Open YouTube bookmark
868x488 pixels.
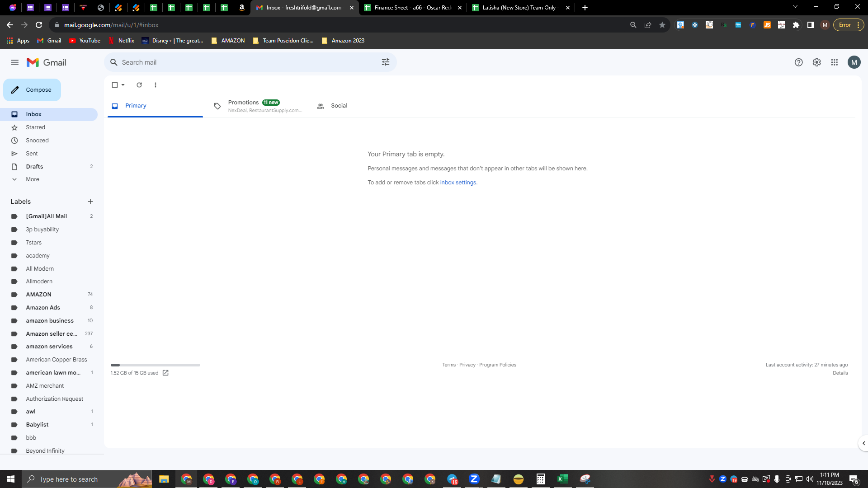point(85,41)
